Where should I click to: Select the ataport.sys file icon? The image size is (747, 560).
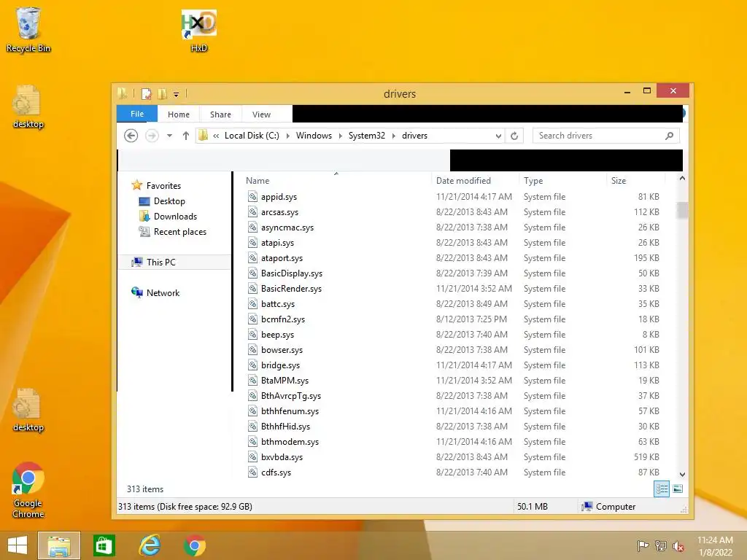(x=252, y=257)
